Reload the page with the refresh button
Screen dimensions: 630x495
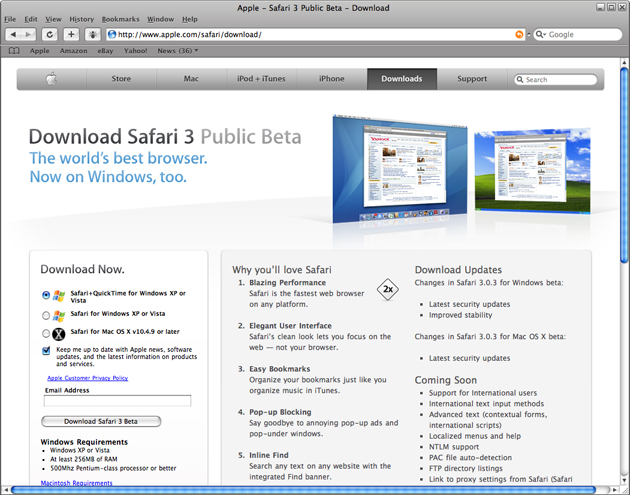(x=49, y=35)
